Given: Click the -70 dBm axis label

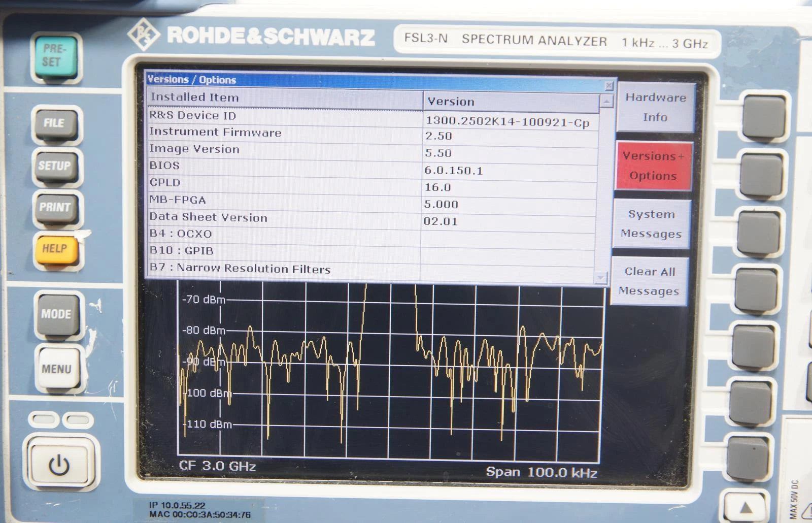Looking at the screenshot, I should pyautogui.click(x=204, y=300).
